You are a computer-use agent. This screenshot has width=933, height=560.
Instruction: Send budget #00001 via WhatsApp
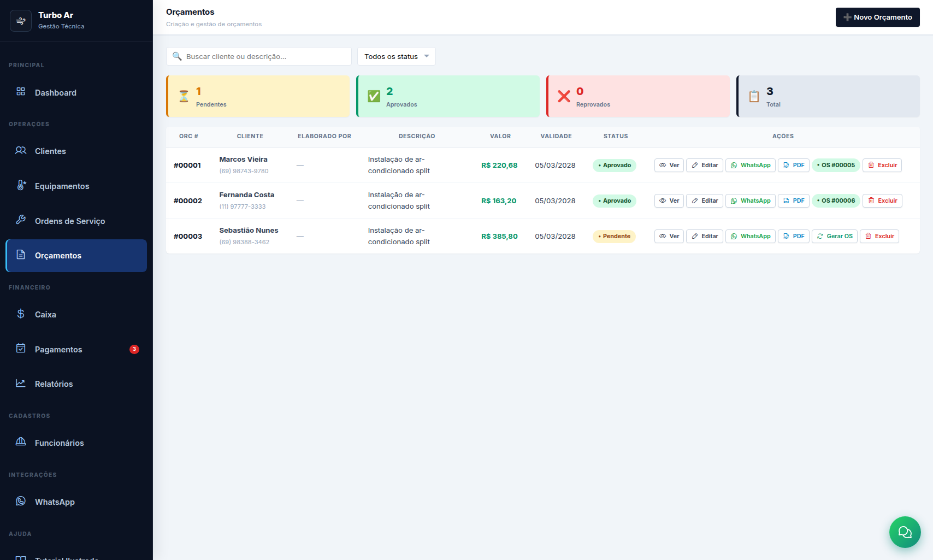click(751, 165)
